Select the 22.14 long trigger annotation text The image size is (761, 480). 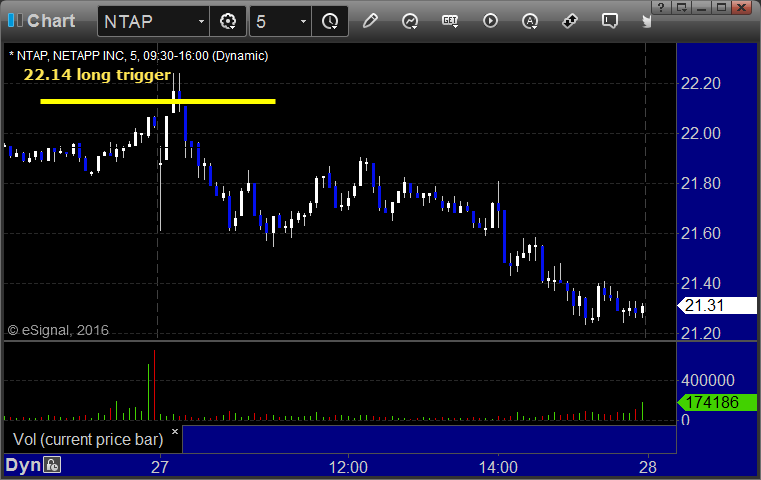(x=97, y=75)
